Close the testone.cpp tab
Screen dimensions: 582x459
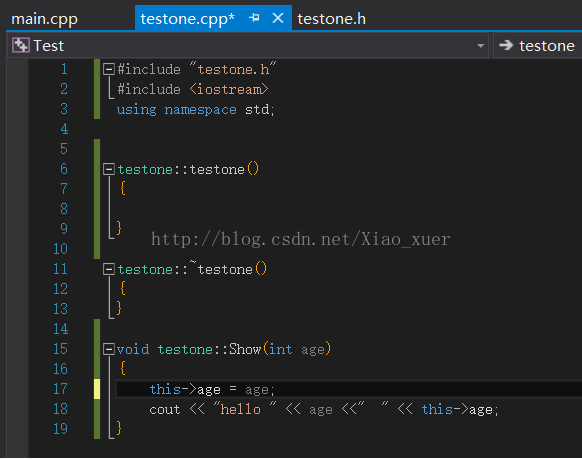pyautogui.click(x=278, y=17)
